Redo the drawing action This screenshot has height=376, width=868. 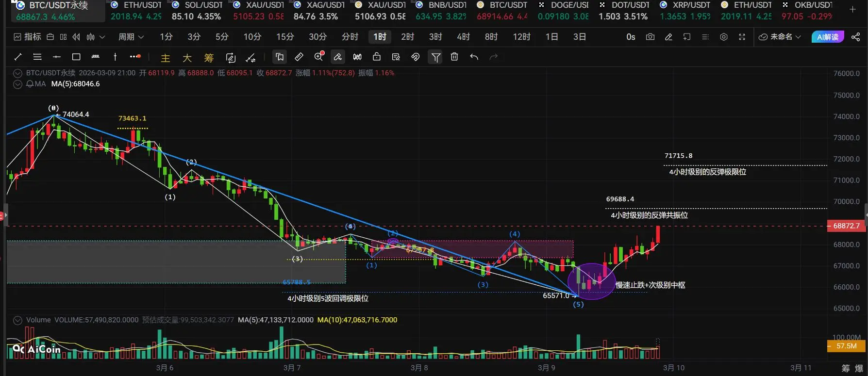[494, 57]
